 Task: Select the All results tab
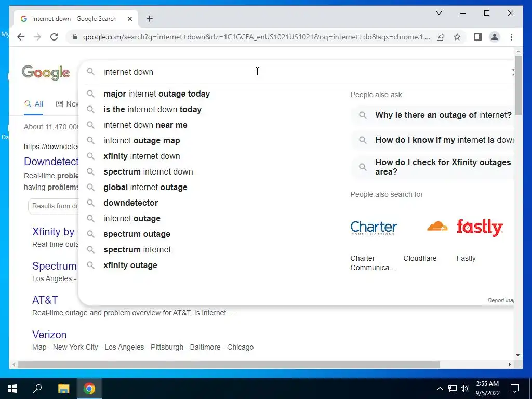click(33, 104)
